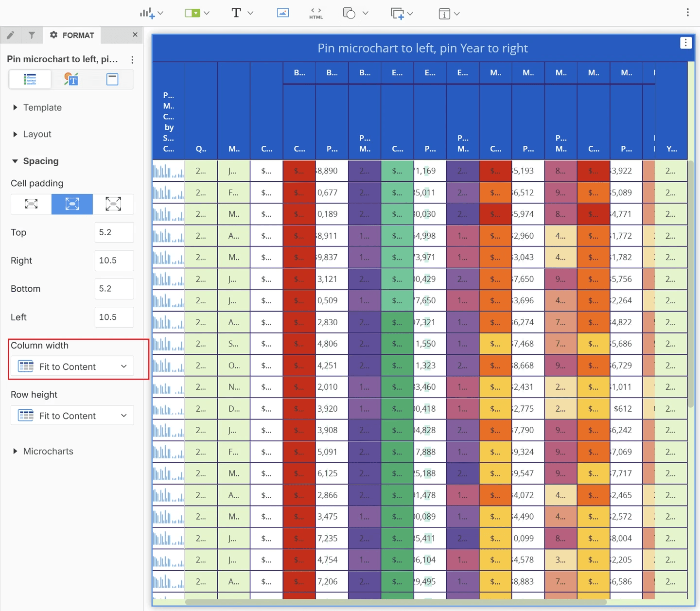Select the Title and Container icon
This screenshot has height=611, width=700.
click(112, 79)
